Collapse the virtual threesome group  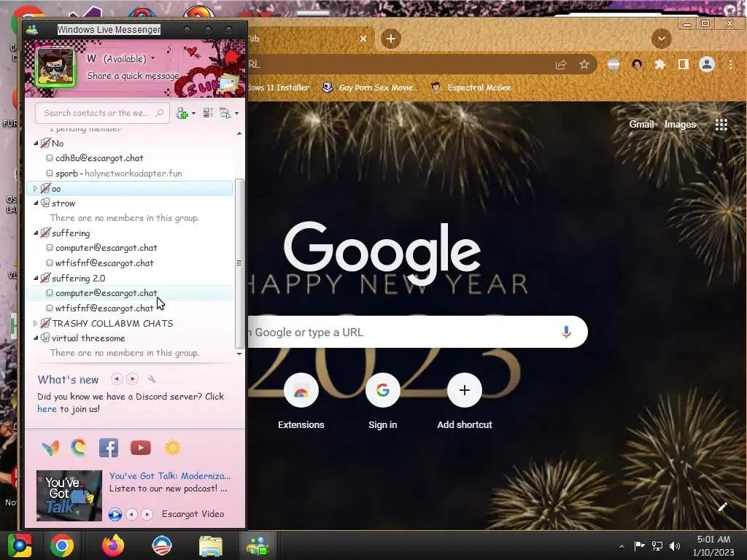point(36,338)
